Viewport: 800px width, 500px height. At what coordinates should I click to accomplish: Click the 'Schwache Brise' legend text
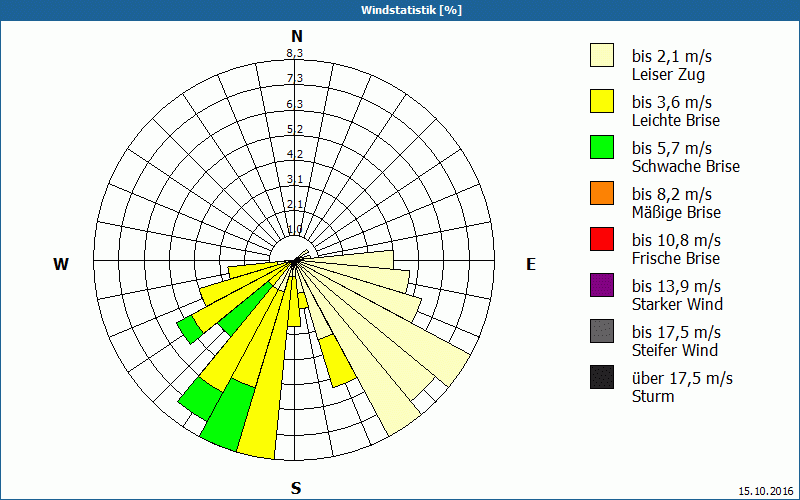point(686,166)
